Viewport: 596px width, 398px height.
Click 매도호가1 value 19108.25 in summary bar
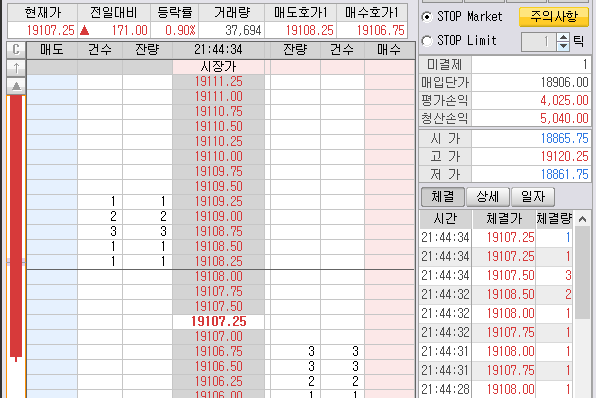[309, 30]
